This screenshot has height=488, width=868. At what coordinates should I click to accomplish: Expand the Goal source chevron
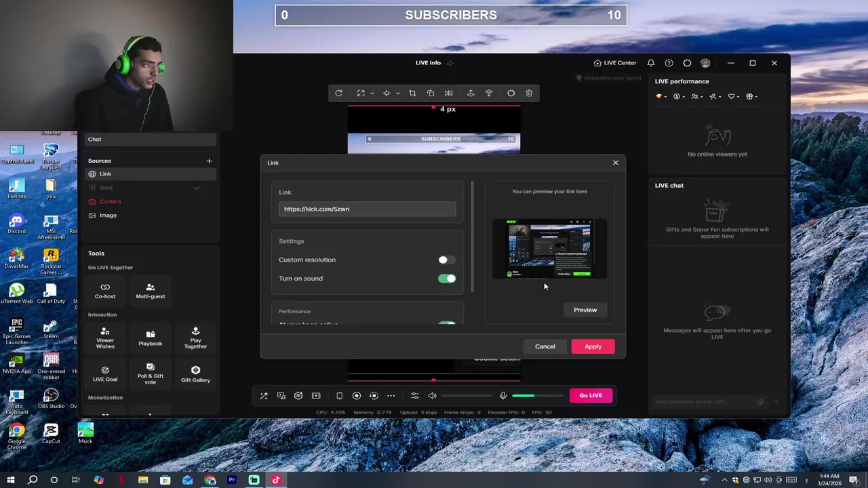tap(197, 188)
